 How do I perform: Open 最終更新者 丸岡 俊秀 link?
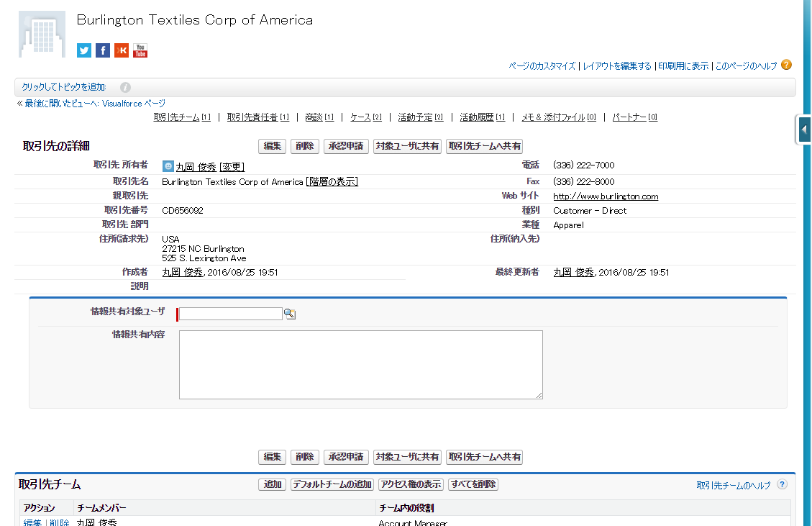tap(574, 273)
